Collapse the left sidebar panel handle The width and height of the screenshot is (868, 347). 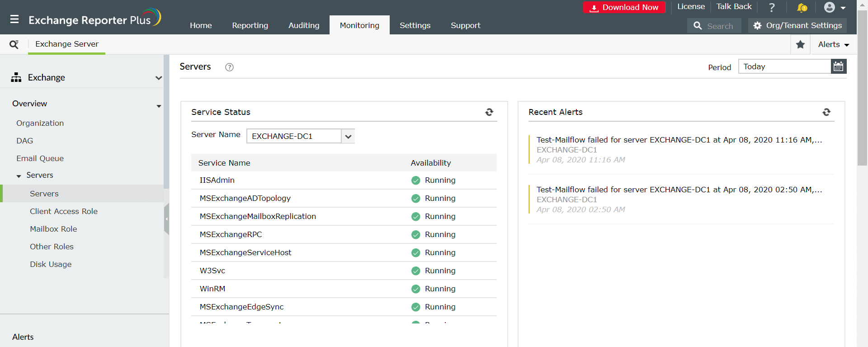(x=166, y=219)
